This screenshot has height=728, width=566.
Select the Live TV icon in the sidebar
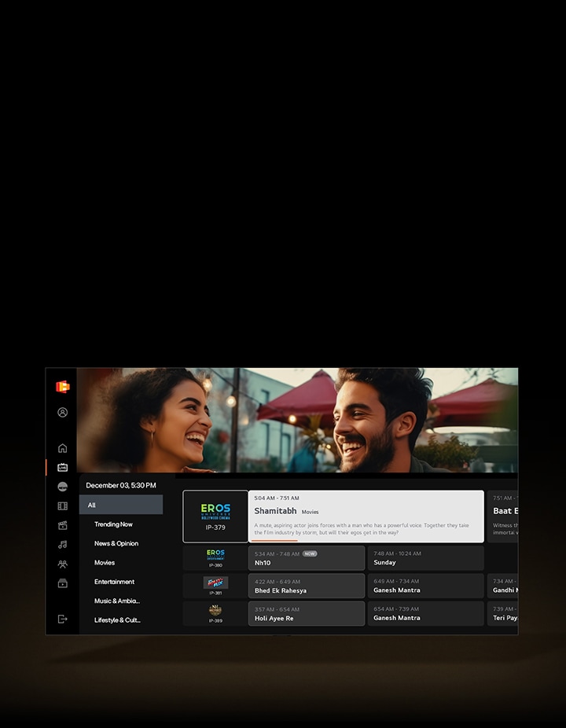pyautogui.click(x=63, y=468)
